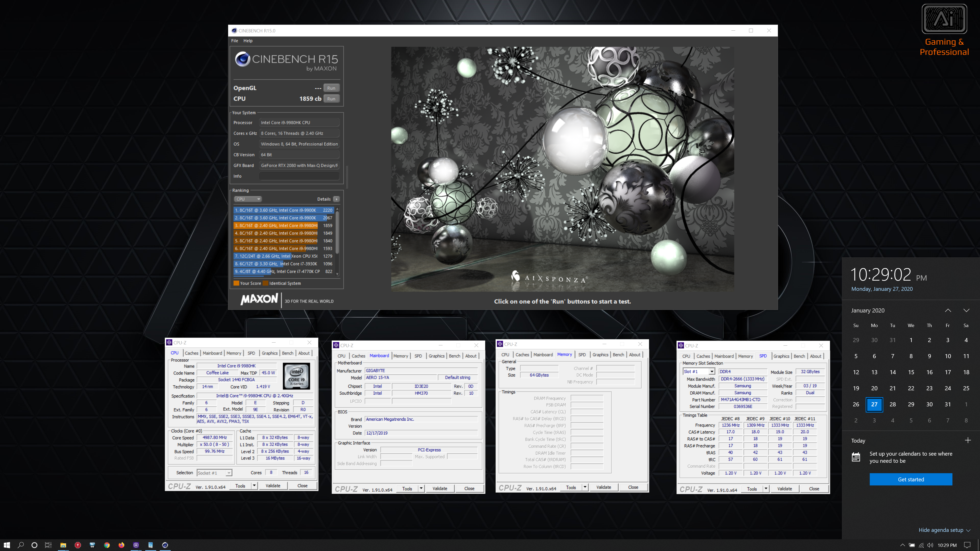Go to next month in calendar

(x=966, y=310)
